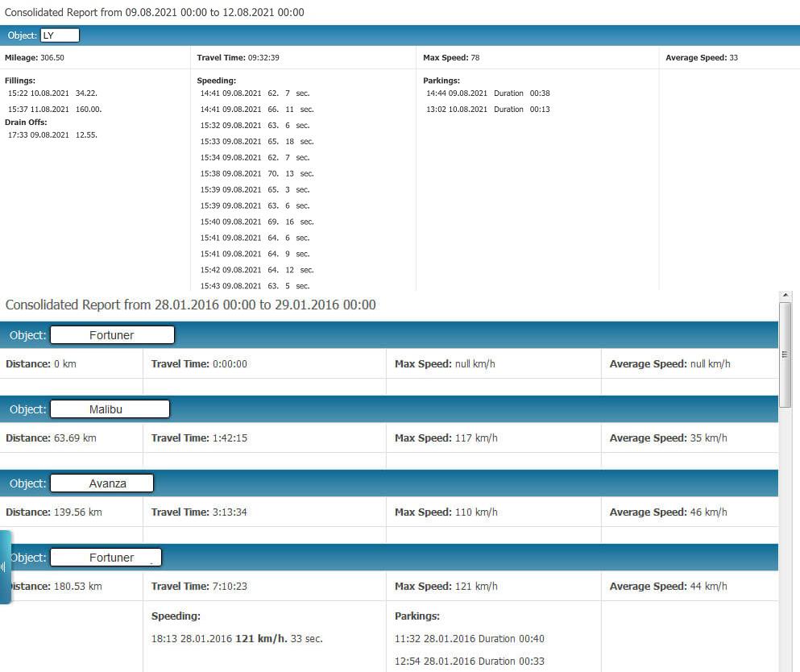Select speeding row 15:38 09.08.2021 70
The width and height of the screenshot is (800, 672).
[x=257, y=173]
